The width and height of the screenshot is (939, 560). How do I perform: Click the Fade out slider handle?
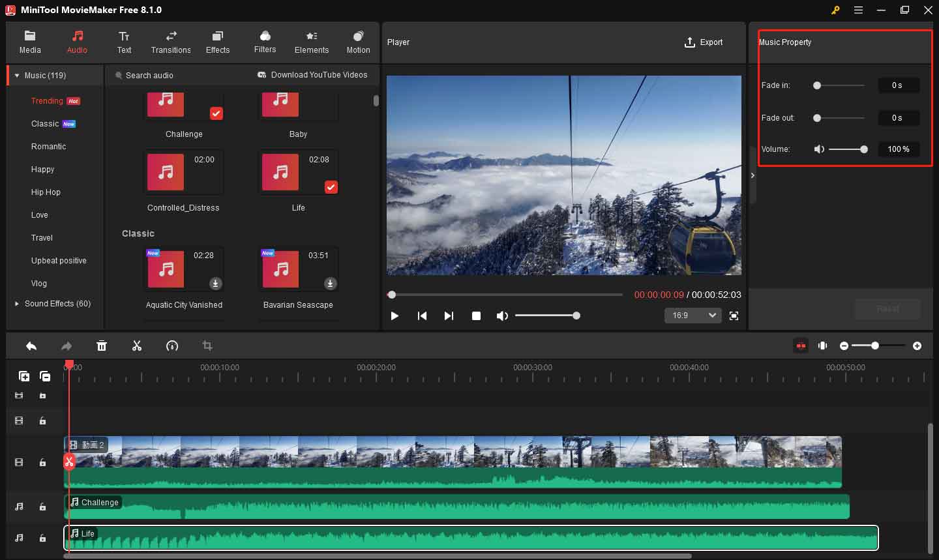tap(817, 118)
